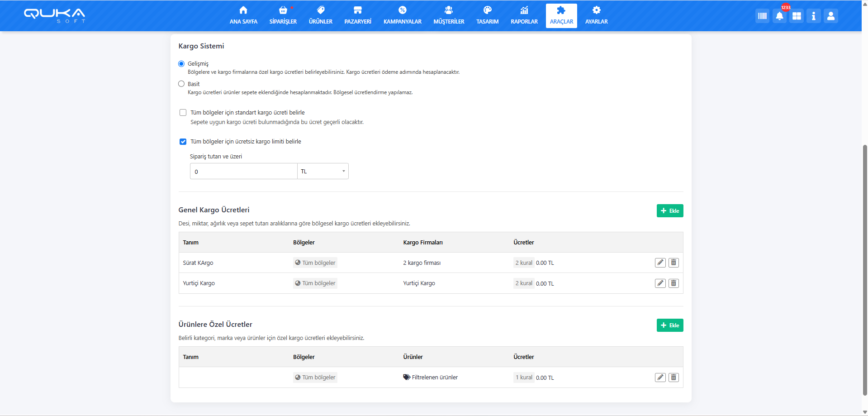Uncheck free shipping limit for all regions
The width and height of the screenshot is (868, 416).
click(183, 142)
